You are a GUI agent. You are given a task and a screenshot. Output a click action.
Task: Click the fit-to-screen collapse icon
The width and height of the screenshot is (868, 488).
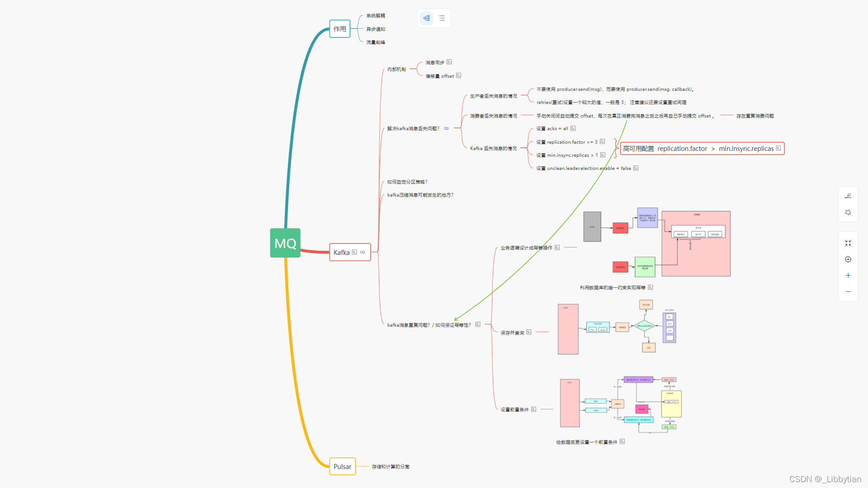click(848, 243)
